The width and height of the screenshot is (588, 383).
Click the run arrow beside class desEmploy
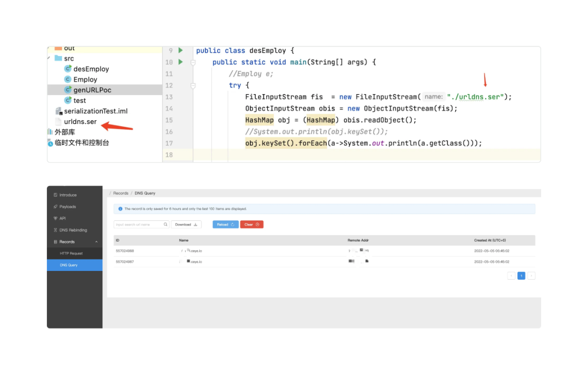pyautogui.click(x=181, y=51)
